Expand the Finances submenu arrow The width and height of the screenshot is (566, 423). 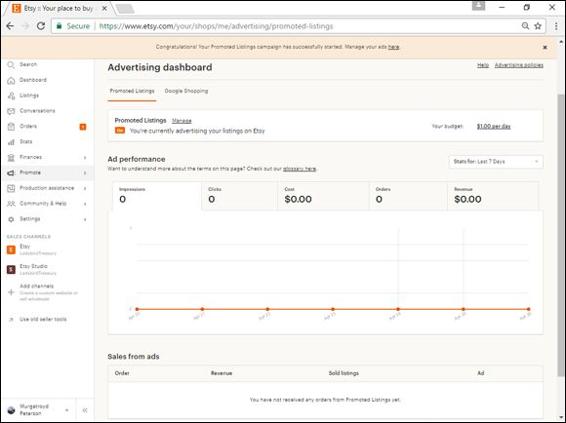tap(85, 158)
